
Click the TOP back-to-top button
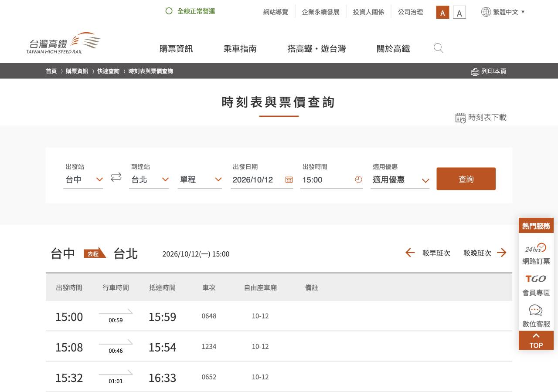[536, 341]
